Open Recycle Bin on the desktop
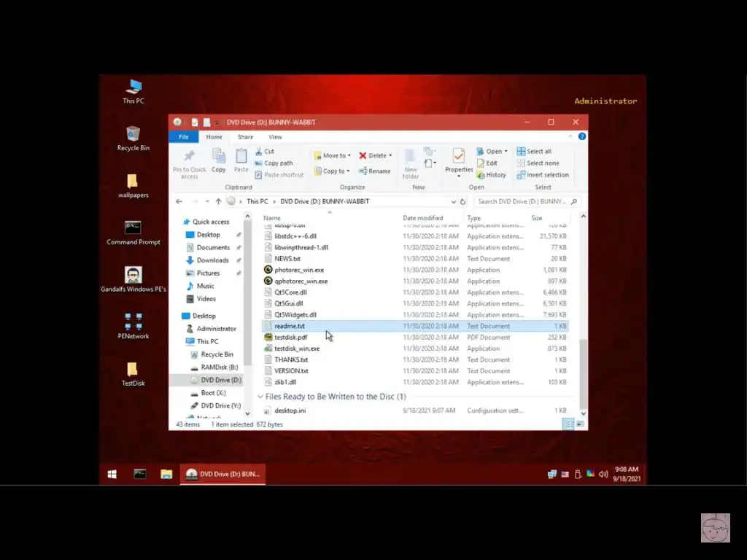The height and width of the screenshot is (560, 747). click(x=133, y=139)
